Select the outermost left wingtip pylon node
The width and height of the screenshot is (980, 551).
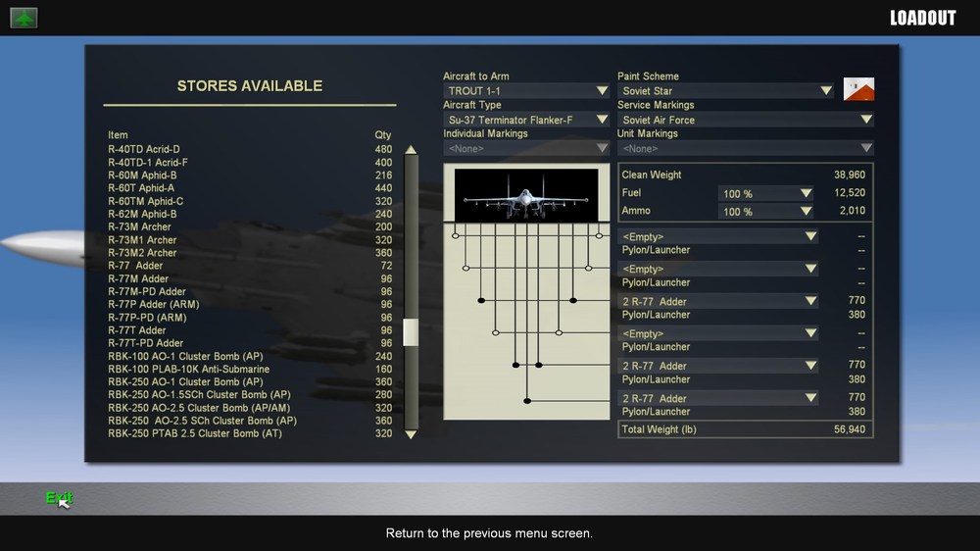pos(455,235)
